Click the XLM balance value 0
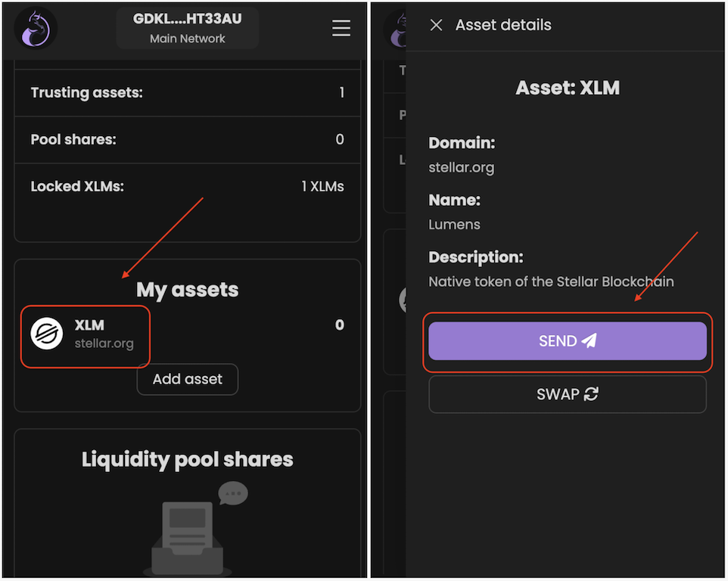 click(340, 325)
